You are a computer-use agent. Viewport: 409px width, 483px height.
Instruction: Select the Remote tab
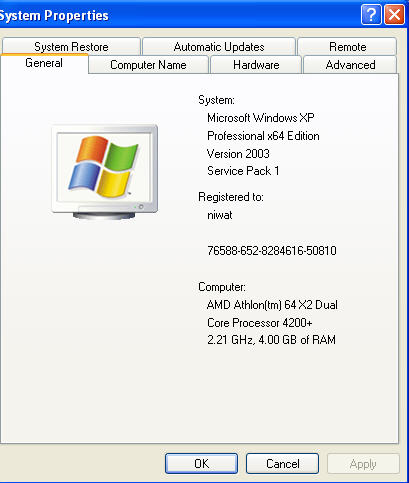[x=348, y=47]
